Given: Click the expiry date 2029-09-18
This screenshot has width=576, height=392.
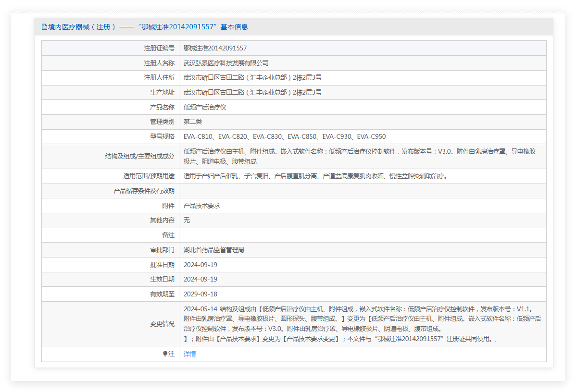Looking at the screenshot, I should click(200, 294).
